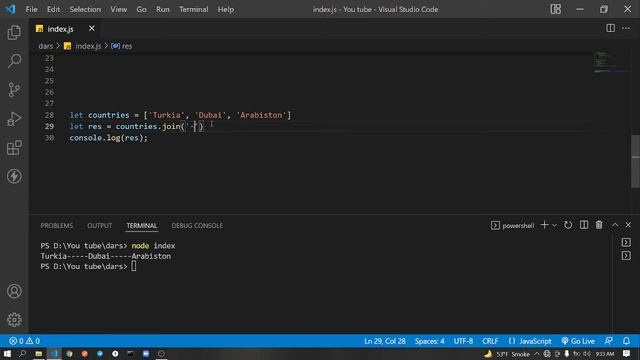Open the File menu
This screenshot has width=640, height=360.
(31, 9)
